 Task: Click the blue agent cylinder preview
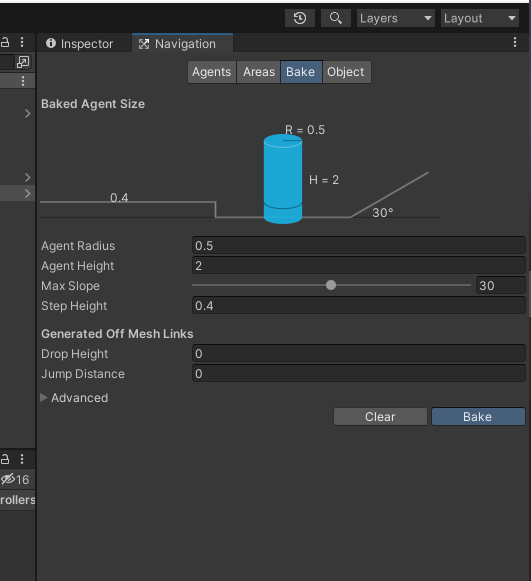(x=283, y=179)
